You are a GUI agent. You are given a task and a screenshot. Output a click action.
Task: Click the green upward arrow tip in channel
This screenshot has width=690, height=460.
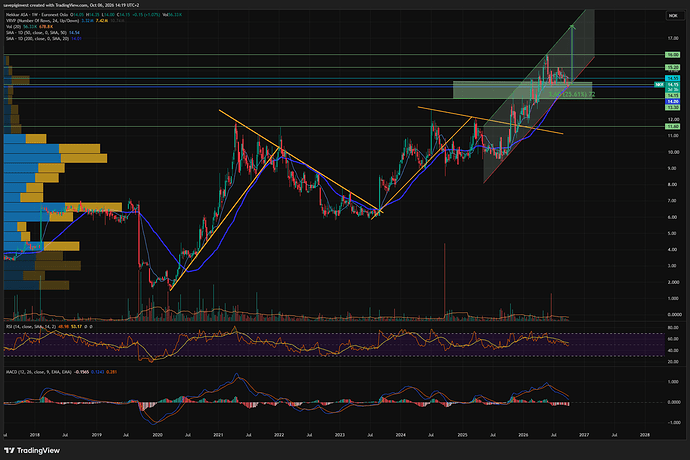572,27
